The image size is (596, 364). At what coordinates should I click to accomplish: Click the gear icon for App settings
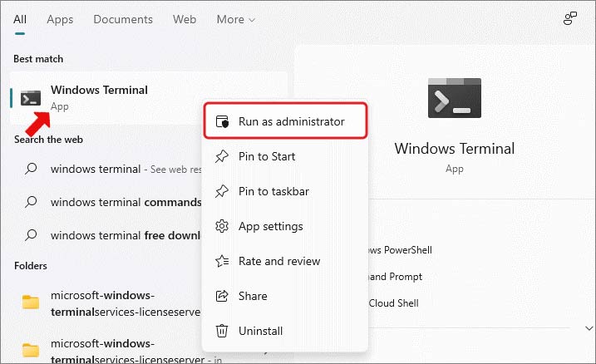tap(222, 226)
